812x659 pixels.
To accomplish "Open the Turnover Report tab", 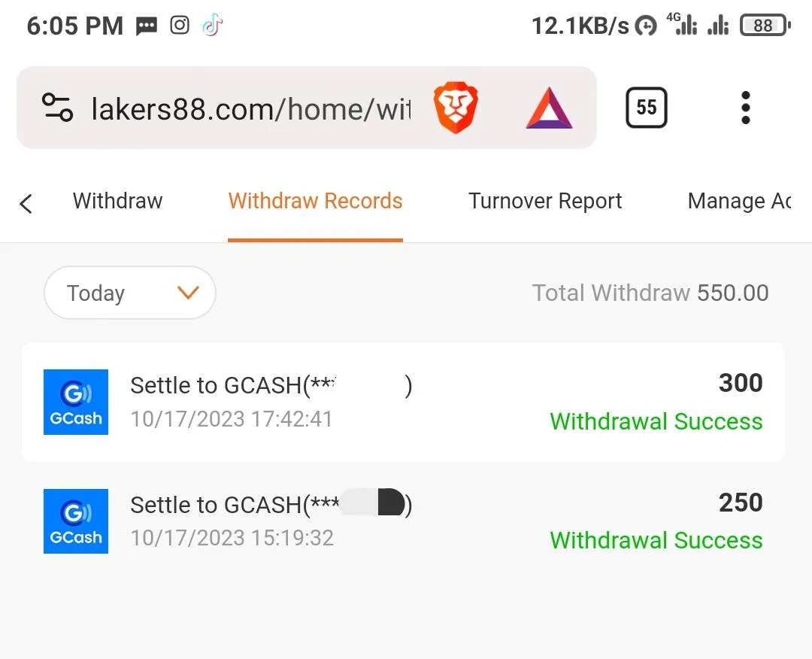I will pyautogui.click(x=545, y=201).
